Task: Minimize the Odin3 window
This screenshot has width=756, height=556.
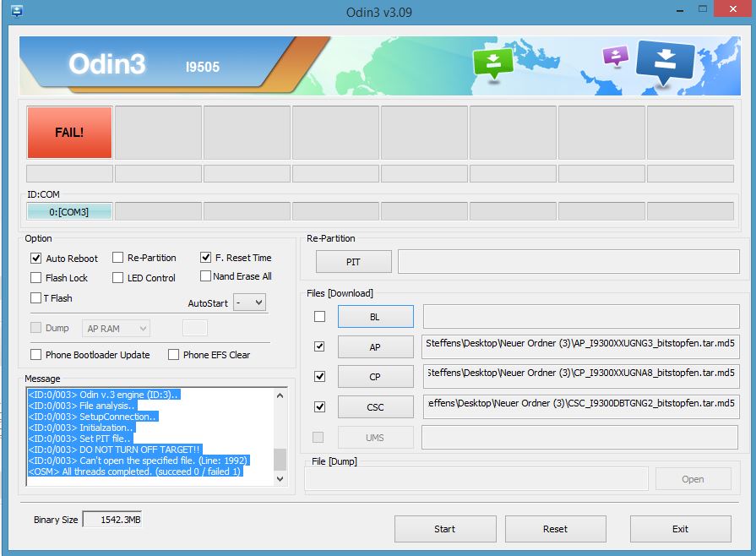Action: 680,10
